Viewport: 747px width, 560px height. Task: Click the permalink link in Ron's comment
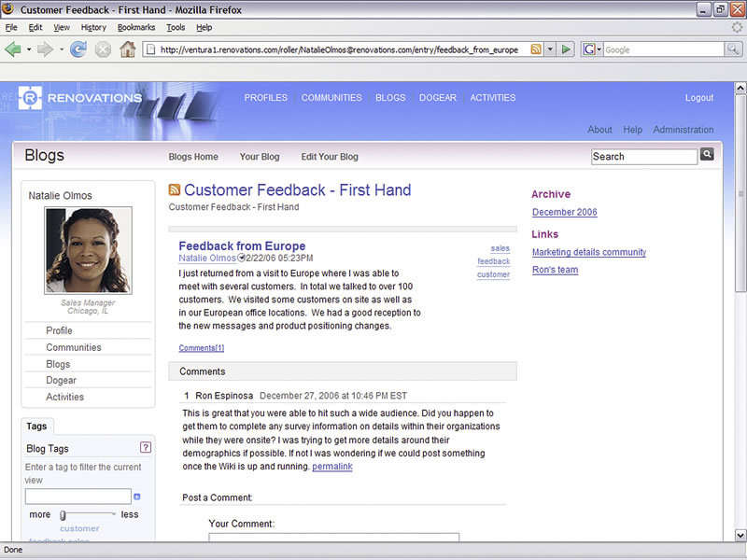331,467
